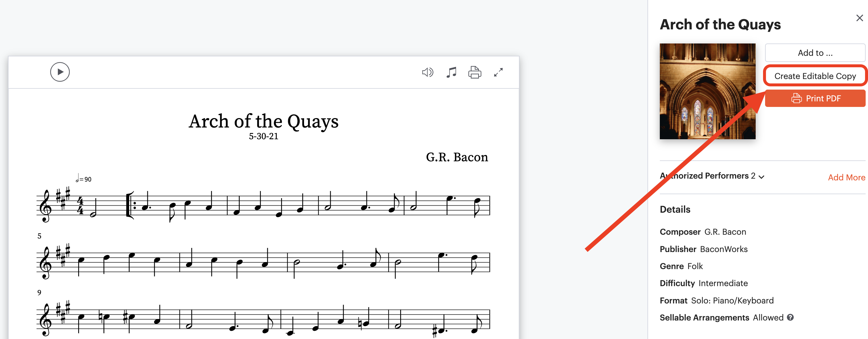Expand the Authorized Performers chevron

[762, 177]
